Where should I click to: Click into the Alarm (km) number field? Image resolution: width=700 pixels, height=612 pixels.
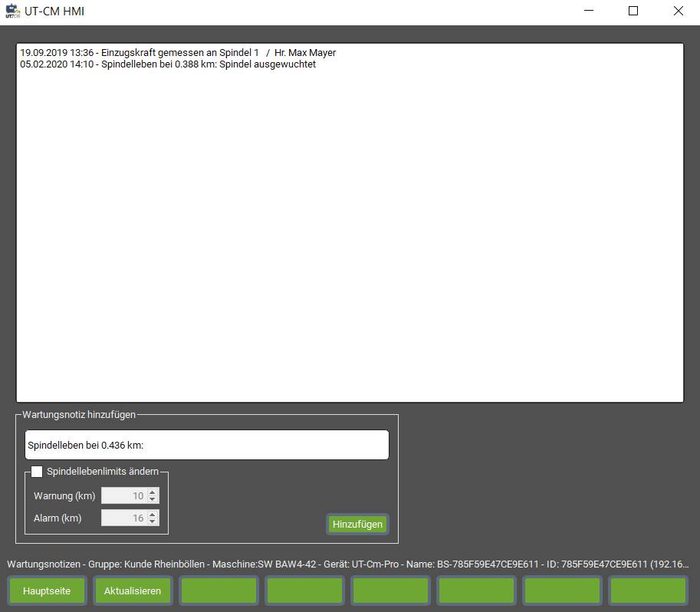(123, 518)
